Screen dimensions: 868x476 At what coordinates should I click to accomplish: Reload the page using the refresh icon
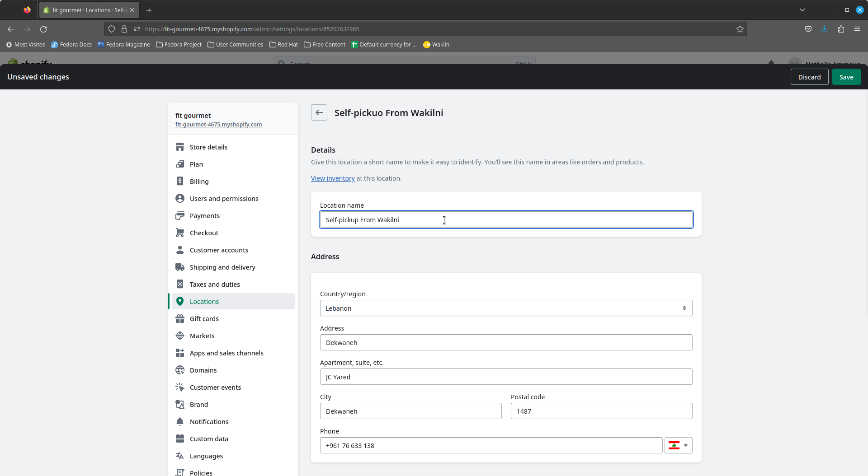pyautogui.click(x=43, y=29)
